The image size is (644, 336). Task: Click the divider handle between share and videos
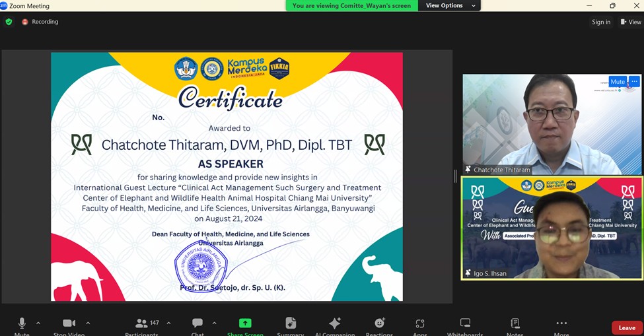pyautogui.click(x=455, y=176)
